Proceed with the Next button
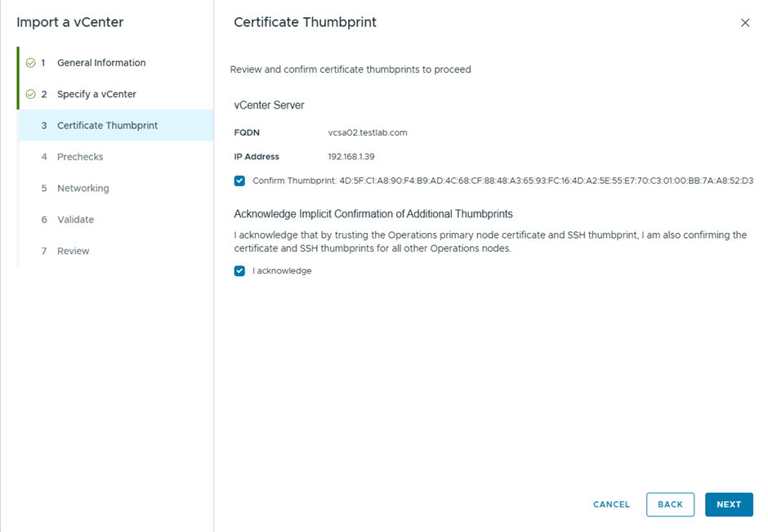The image size is (768, 532). (728, 504)
